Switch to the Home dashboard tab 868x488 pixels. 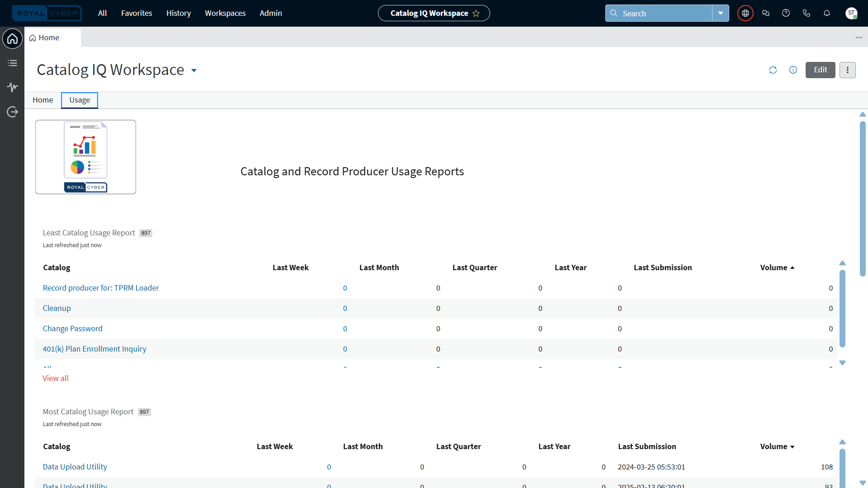click(42, 100)
